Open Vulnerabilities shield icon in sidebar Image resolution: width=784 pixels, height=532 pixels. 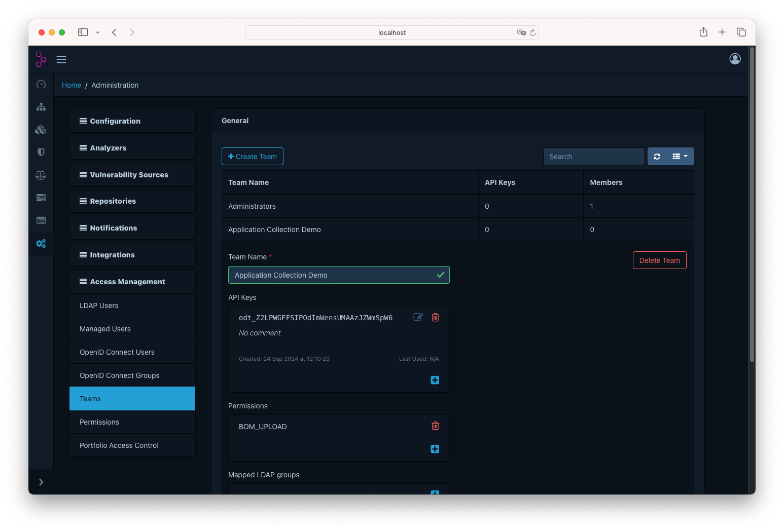point(41,152)
